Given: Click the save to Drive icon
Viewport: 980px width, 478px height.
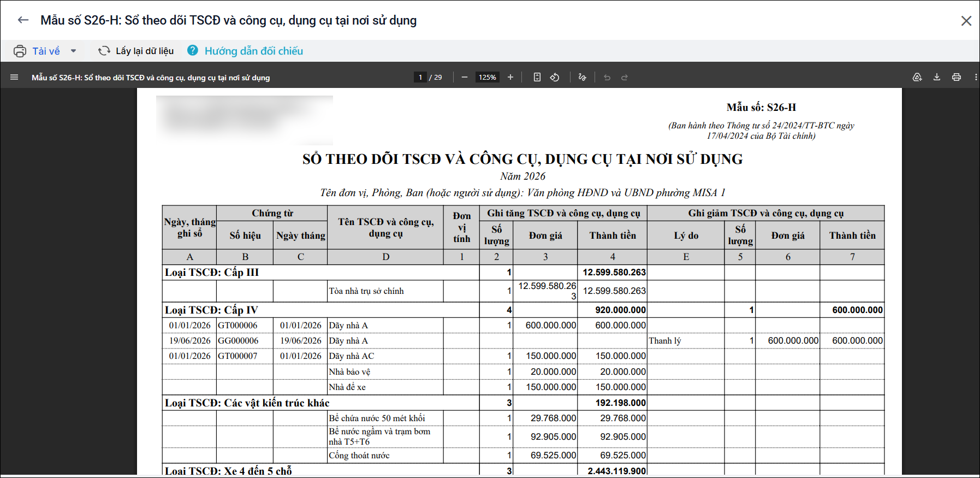Looking at the screenshot, I should coord(917,78).
